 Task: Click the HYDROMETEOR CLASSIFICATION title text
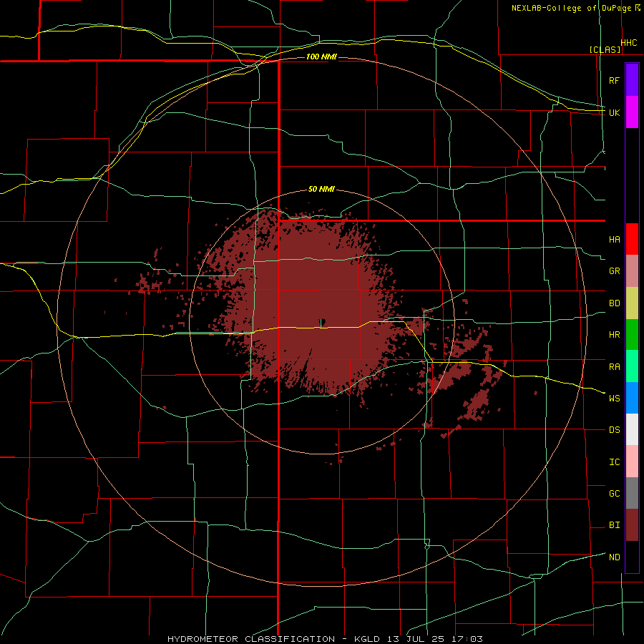point(251,639)
